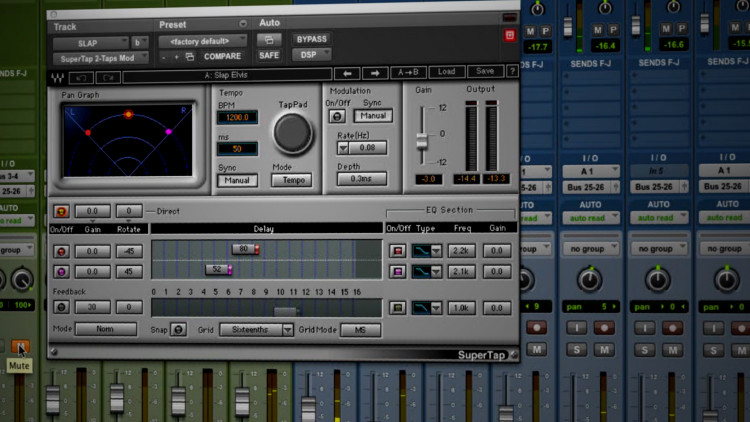The height and width of the screenshot is (422, 750).
Task: Click the COMPARE button
Action: tap(222, 56)
